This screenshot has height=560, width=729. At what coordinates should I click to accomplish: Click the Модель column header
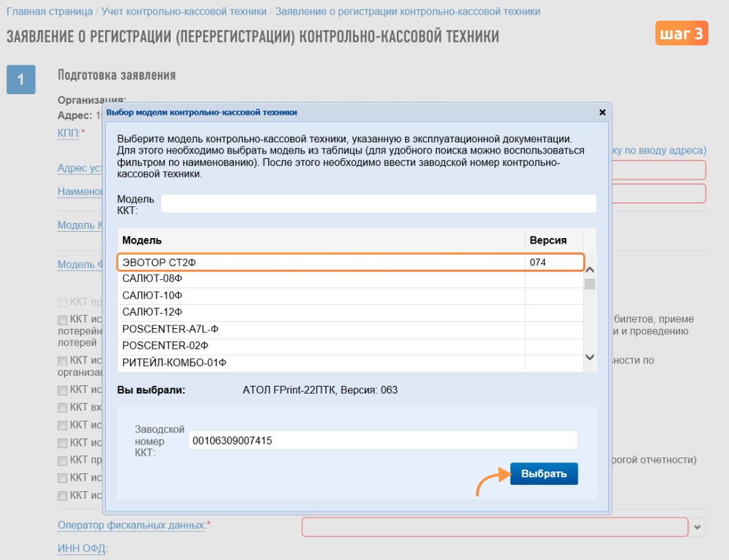coord(321,241)
